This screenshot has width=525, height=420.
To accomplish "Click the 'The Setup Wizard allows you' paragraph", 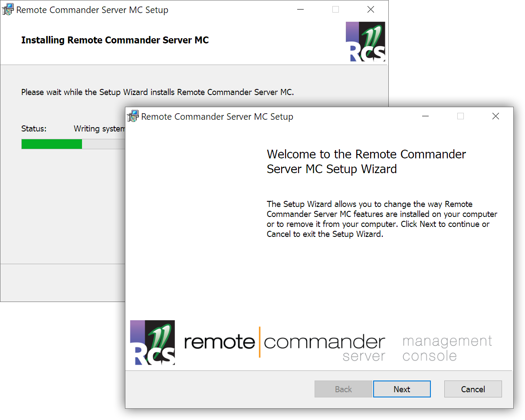I will pyautogui.click(x=382, y=219).
